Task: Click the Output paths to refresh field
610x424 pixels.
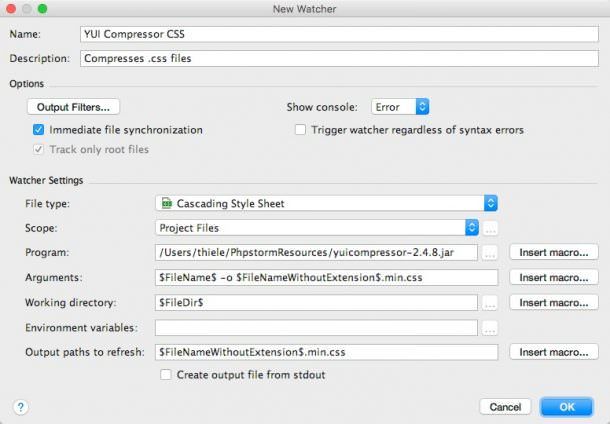Action: click(x=326, y=352)
